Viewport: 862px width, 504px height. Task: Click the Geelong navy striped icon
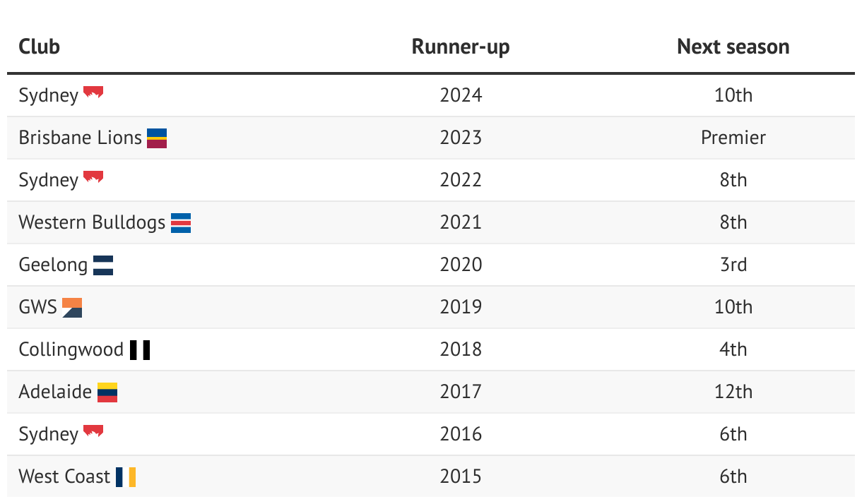[x=103, y=265]
